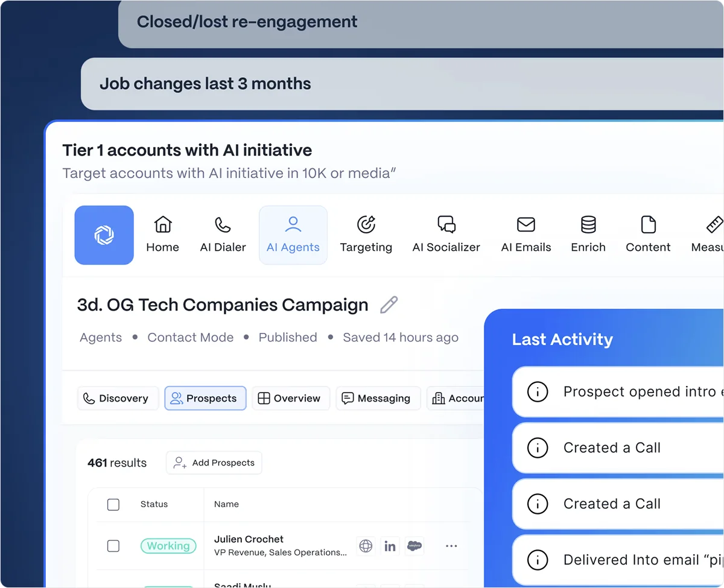Screen dimensions: 724x588
Task: Switch to the Discovery tab
Action: (x=118, y=398)
